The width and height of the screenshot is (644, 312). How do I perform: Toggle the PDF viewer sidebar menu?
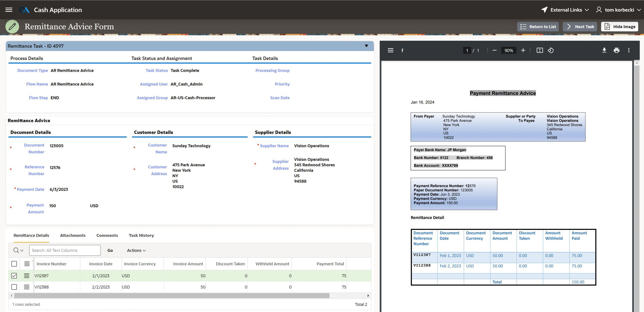(x=390, y=50)
